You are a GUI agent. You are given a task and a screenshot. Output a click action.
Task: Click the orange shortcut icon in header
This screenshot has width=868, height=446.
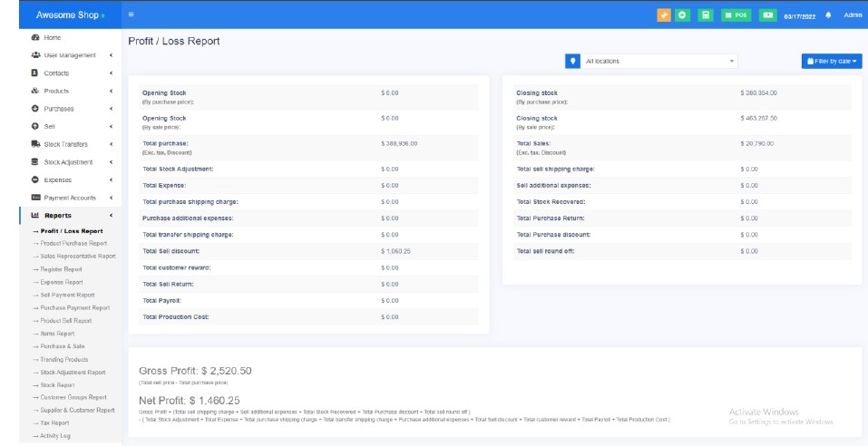pos(664,15)
